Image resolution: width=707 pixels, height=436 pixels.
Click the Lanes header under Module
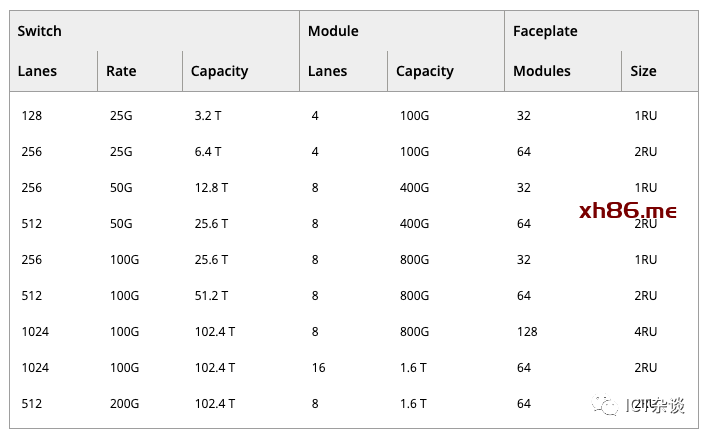pyautogui.click(x=327, y=71)
